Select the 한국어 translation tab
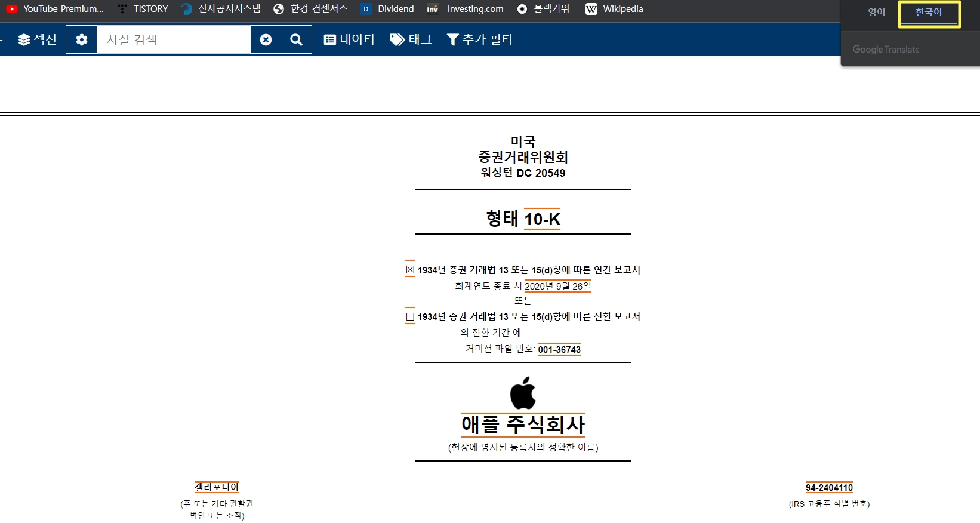Viewport: 980px width, 523px height. (929, 13)
